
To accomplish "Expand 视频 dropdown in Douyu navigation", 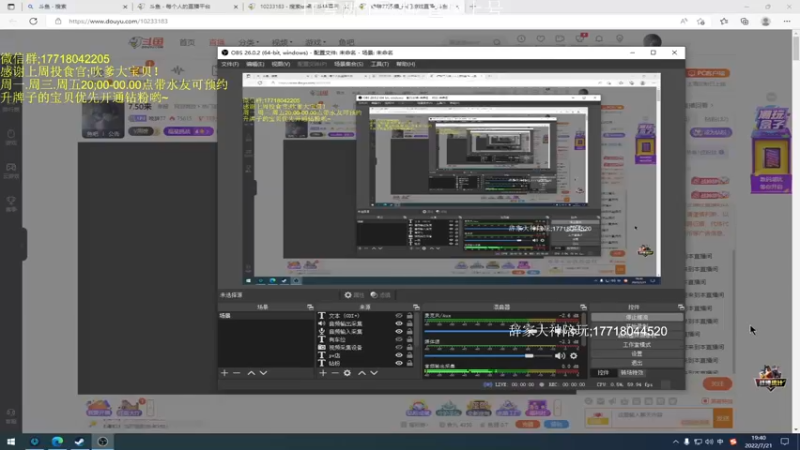I will (x=282, y=42).
